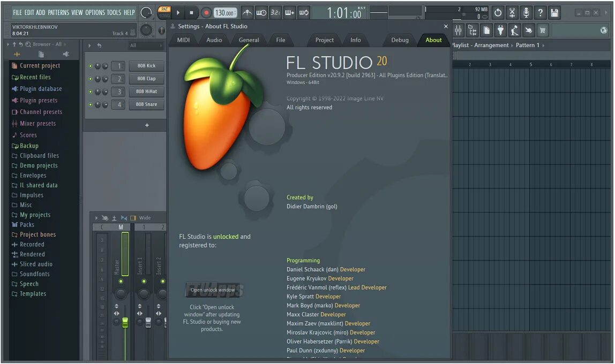Switch to the Audio settings tab

214,40
